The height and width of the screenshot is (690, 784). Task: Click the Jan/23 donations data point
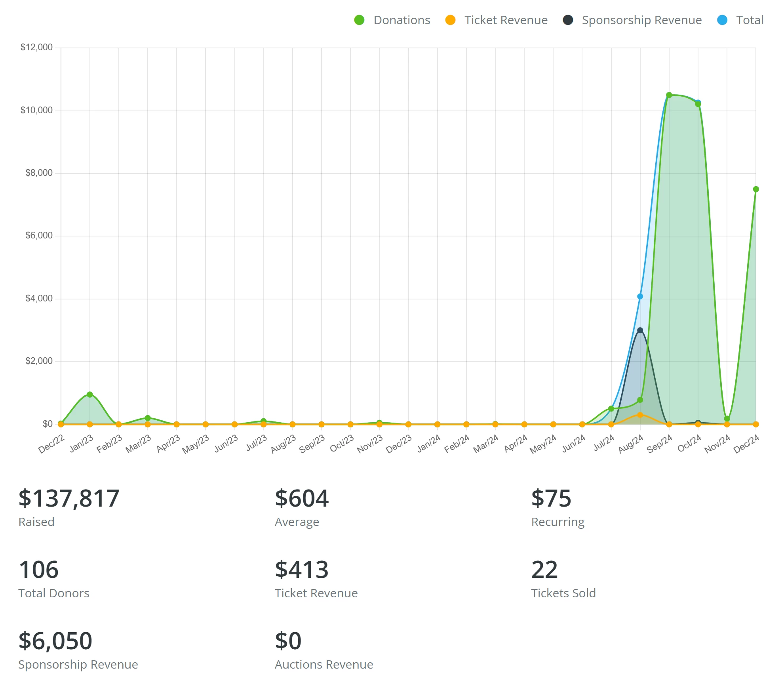coord(90,395)
